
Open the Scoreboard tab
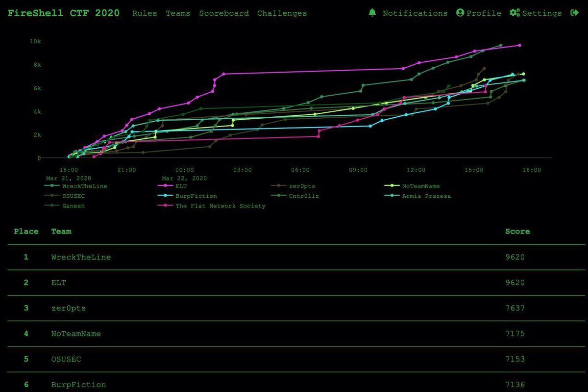coord(224,13)
